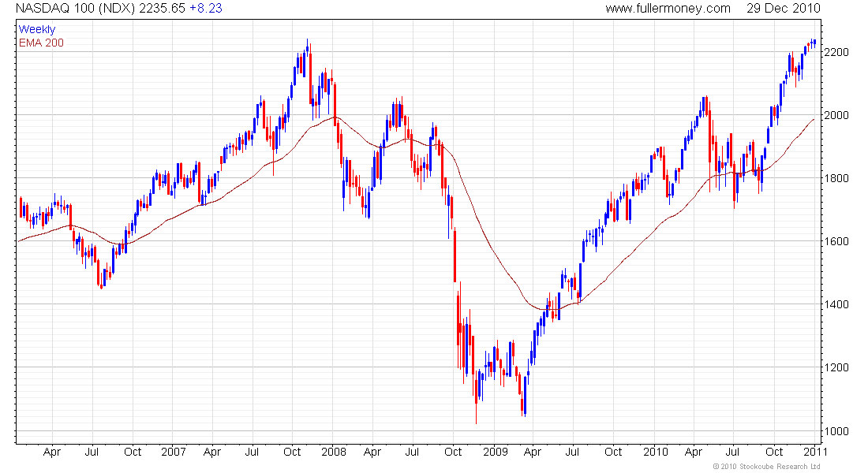The width and height of the screenshot is (868, 473).
Task: Select the Weekly legend label
Action: [x=37, y=30]
